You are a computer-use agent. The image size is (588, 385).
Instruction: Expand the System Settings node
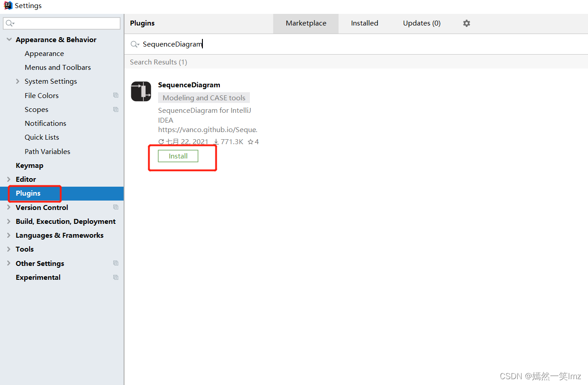pyautogui.click(x=18, y=81)
